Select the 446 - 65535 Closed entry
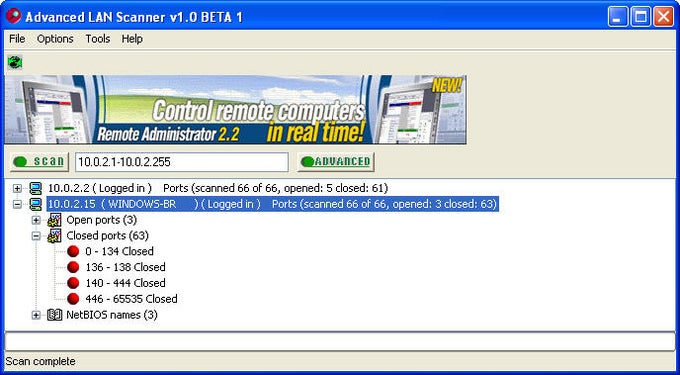This screenshot has width=680, height=375. point(131,299)
